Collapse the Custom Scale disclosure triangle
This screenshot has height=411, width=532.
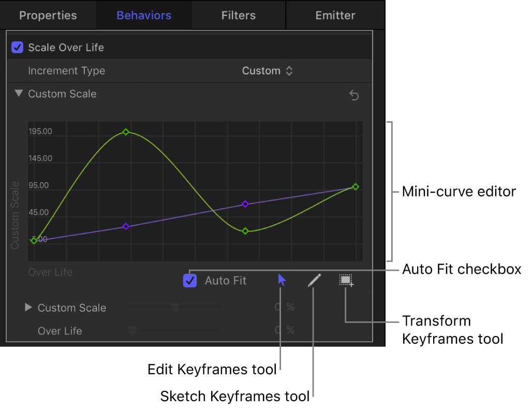pos(19,94)
